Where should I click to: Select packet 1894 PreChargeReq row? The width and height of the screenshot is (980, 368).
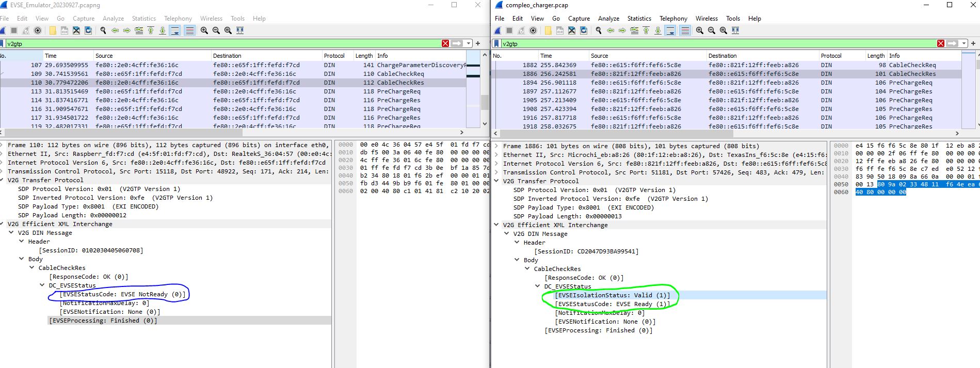pos(722,83)
